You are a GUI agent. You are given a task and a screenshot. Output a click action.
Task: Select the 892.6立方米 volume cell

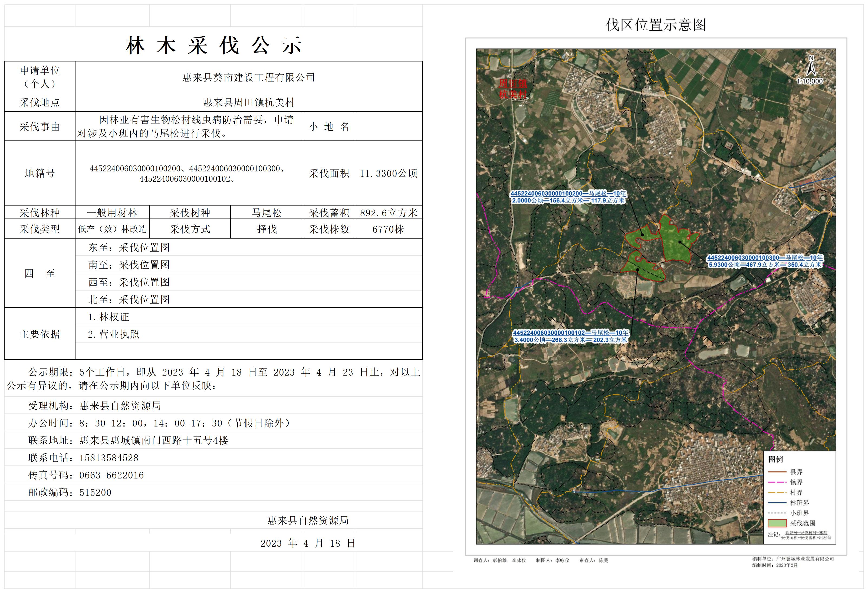389,213
